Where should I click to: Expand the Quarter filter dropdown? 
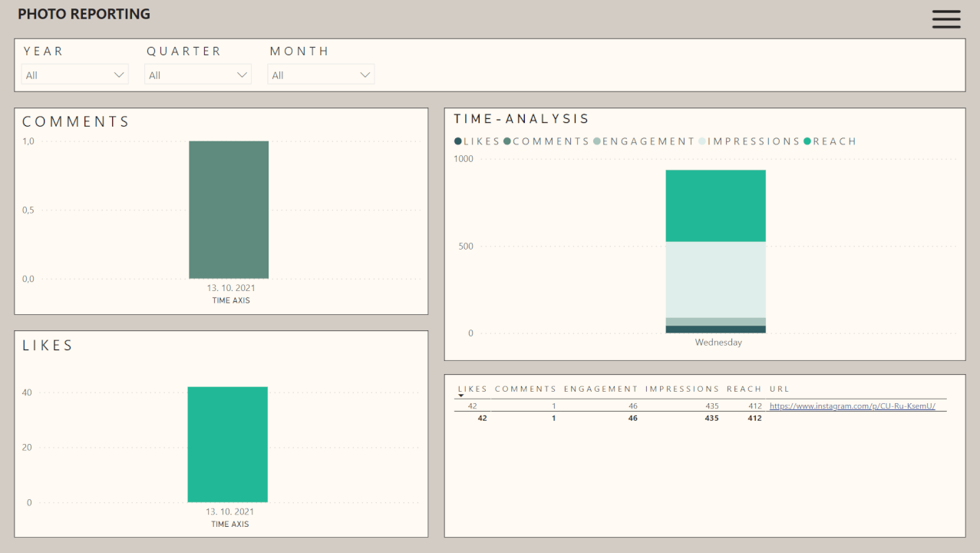(x=198, y=75)
